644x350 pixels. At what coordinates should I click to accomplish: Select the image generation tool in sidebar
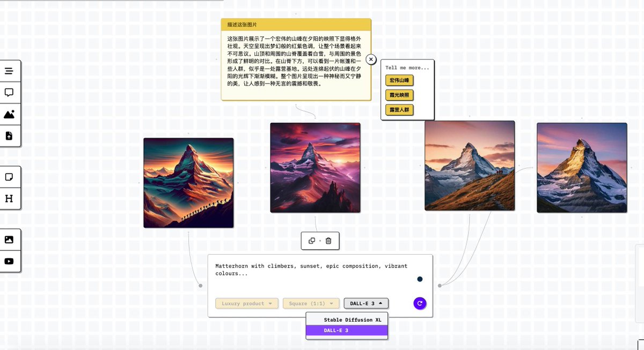click(10, 114)
